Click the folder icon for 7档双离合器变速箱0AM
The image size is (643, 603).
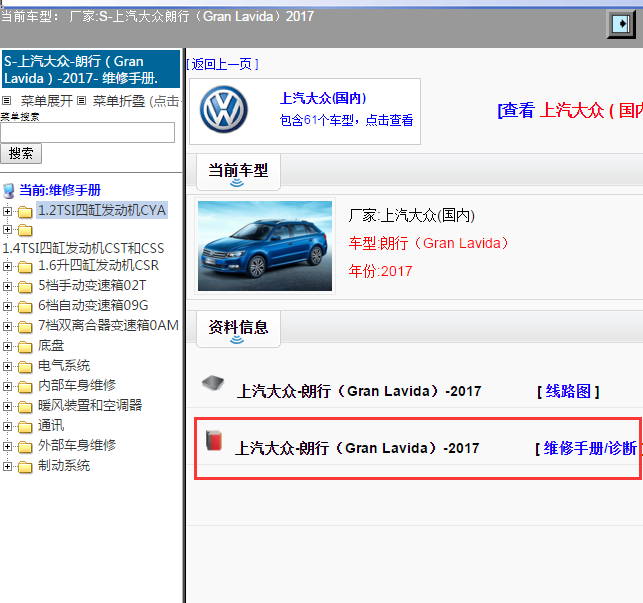[x=25, y=327]
